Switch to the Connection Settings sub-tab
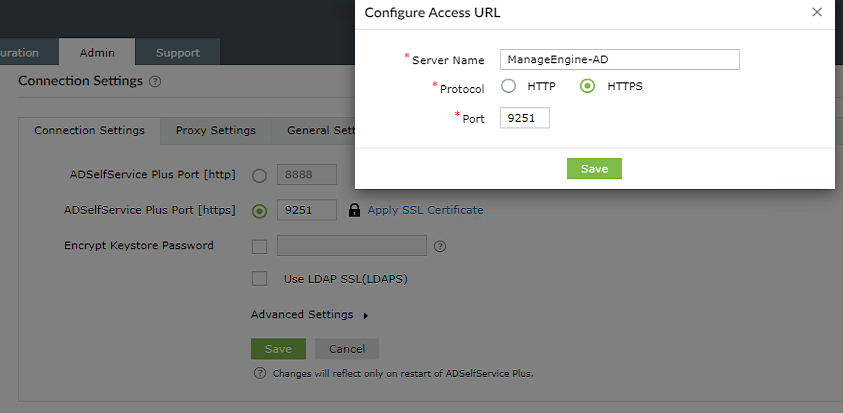The image size is (843, 413). point(89,131)
